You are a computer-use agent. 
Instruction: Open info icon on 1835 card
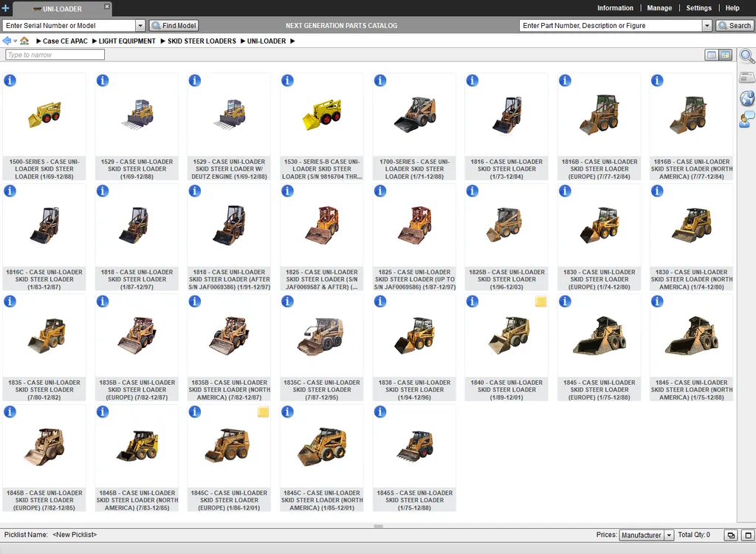coord(10,301)
